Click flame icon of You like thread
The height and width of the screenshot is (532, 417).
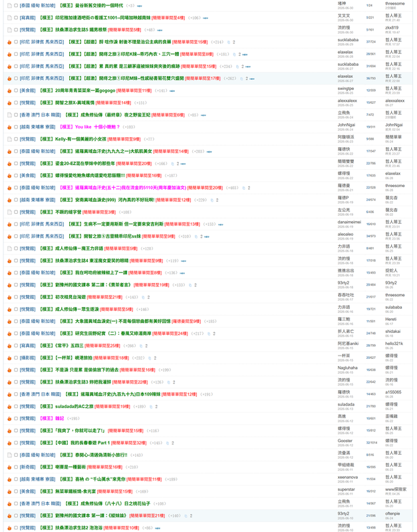pos(9,127)
